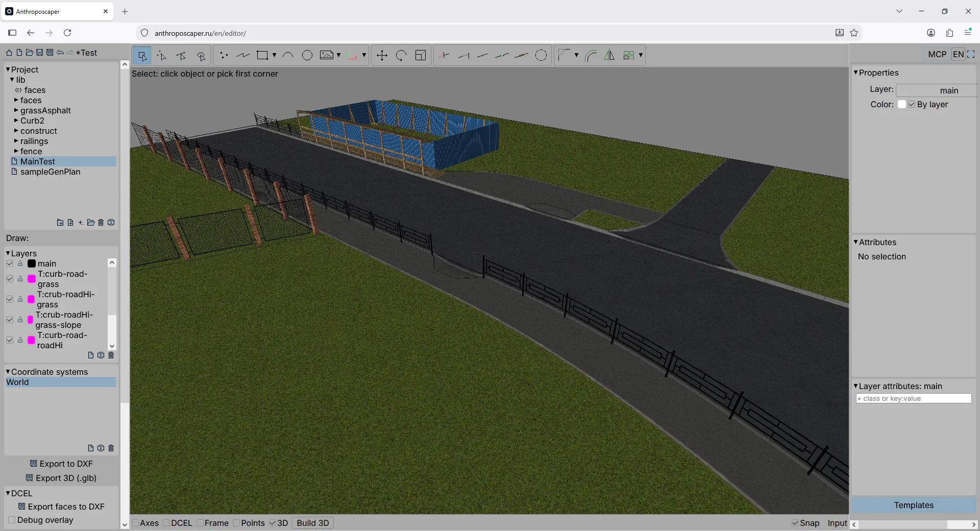Click the Points drawing tool
Image resolution: width=980 pixels, height=531 pixels.
224,55
